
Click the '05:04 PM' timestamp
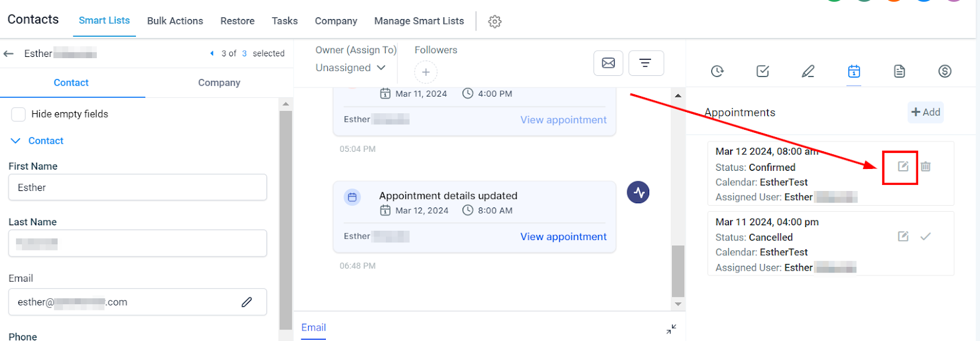[x=358, y=149]
